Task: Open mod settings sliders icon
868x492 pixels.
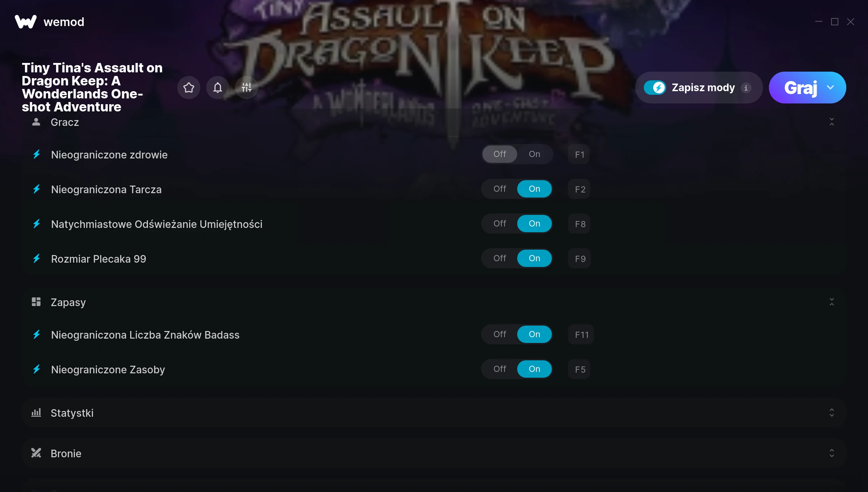Action: [247, 88]
